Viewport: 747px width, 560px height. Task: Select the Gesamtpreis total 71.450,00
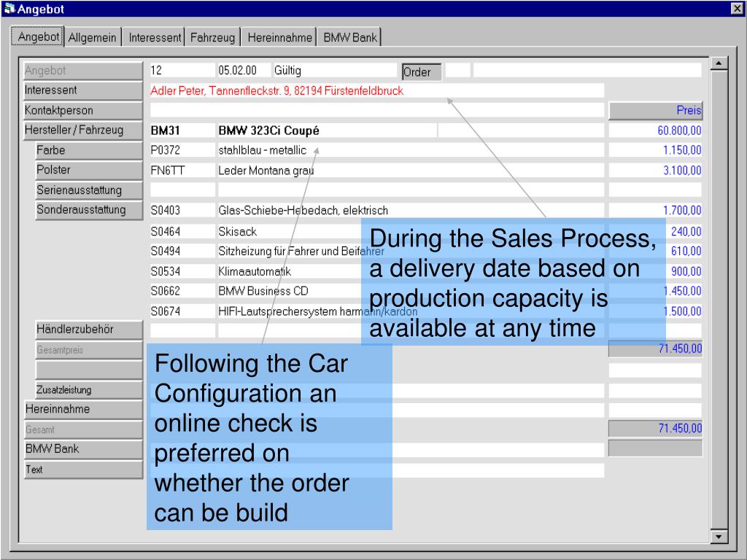tap(656, 349)
